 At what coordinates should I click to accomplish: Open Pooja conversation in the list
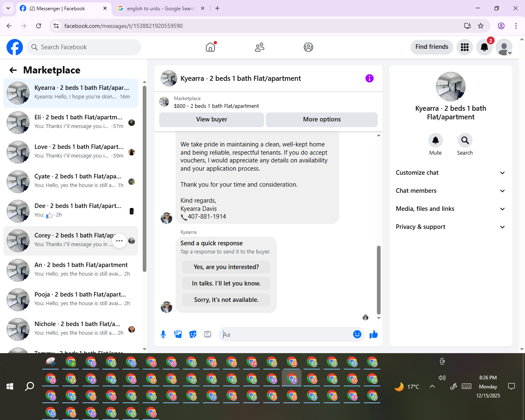(71, 300)
